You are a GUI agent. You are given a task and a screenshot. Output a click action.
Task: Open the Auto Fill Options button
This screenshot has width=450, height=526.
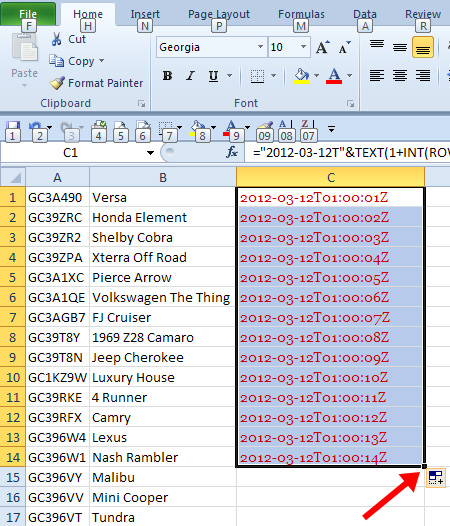pyautogui.click(x=436, y=477)
